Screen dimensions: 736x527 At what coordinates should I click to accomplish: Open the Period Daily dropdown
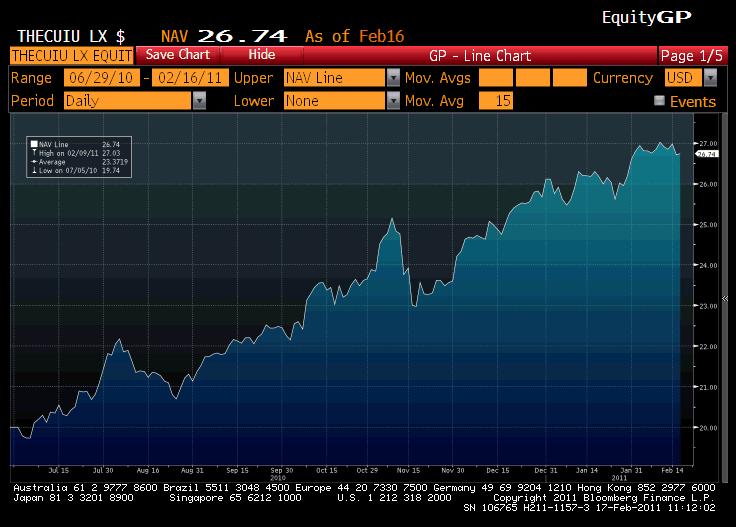point(128,100)
